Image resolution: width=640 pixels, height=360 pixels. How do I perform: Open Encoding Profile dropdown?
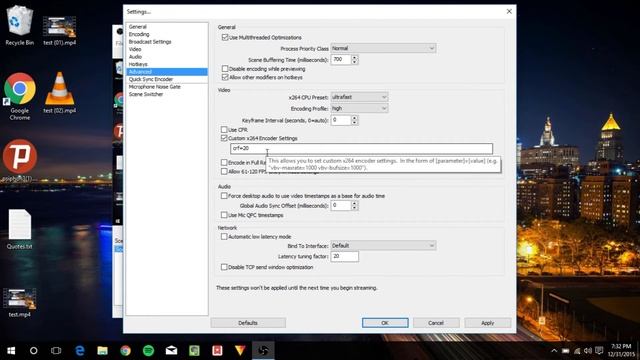(x=359, y=109)
